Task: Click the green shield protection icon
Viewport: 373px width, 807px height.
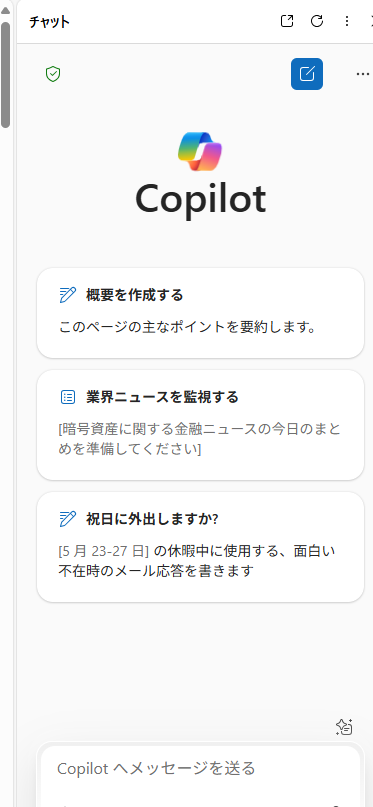Action: click(x=53, y=74)
